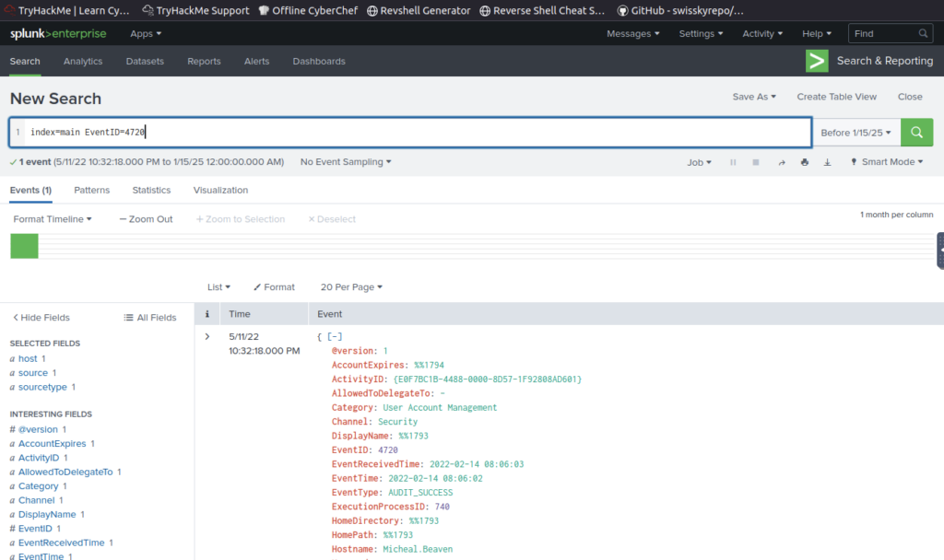Click the source selected field
This screenshot has width=944, height=560.
click(x=32, y=373)
